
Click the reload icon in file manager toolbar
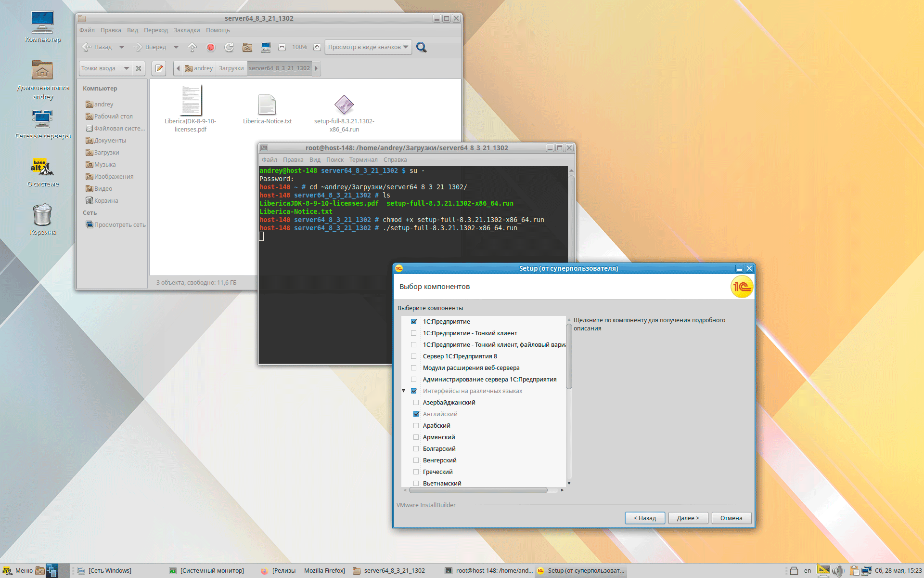229,47
